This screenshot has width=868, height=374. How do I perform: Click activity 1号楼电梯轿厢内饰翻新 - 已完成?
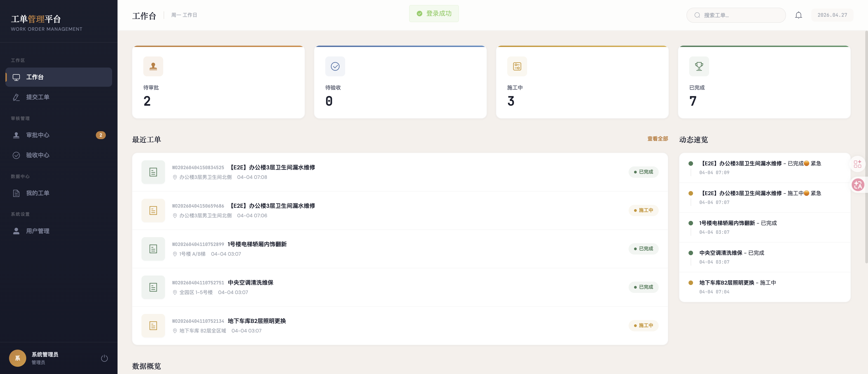tap(764, 227)
